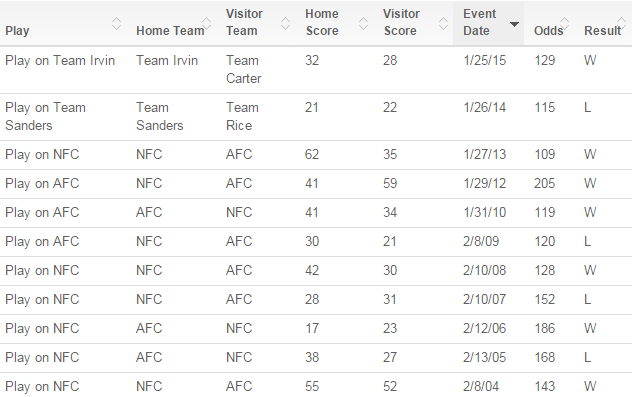Click Event Date descending sort arrow
The width and height of the screenshot is (632, 397).
tap(514, 25)
